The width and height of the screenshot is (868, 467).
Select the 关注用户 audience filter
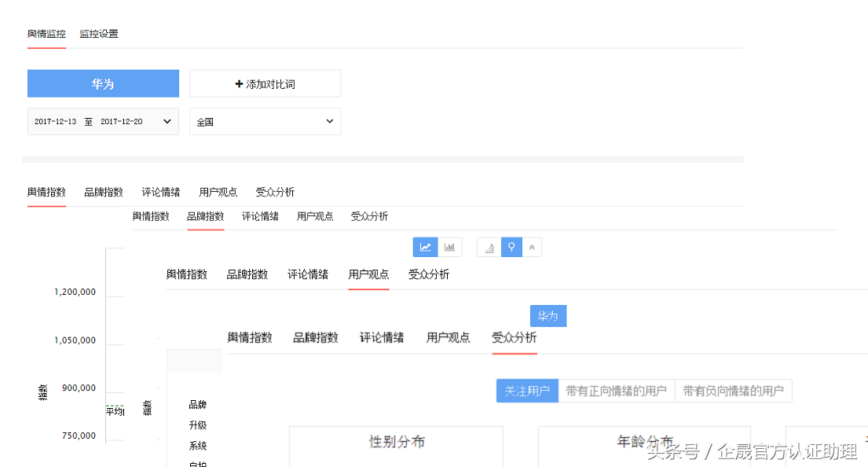526,391
